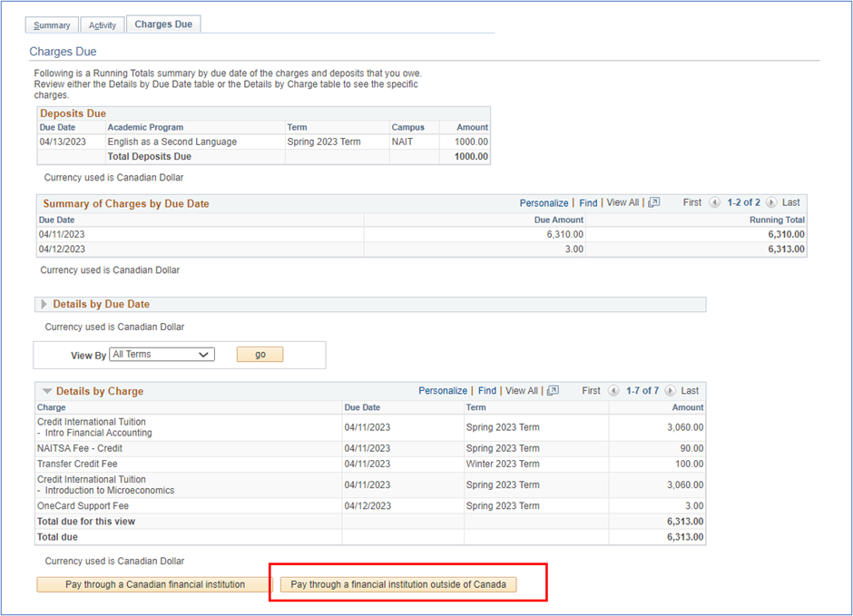Sort by Due Date column in Details by Charge

362,407
